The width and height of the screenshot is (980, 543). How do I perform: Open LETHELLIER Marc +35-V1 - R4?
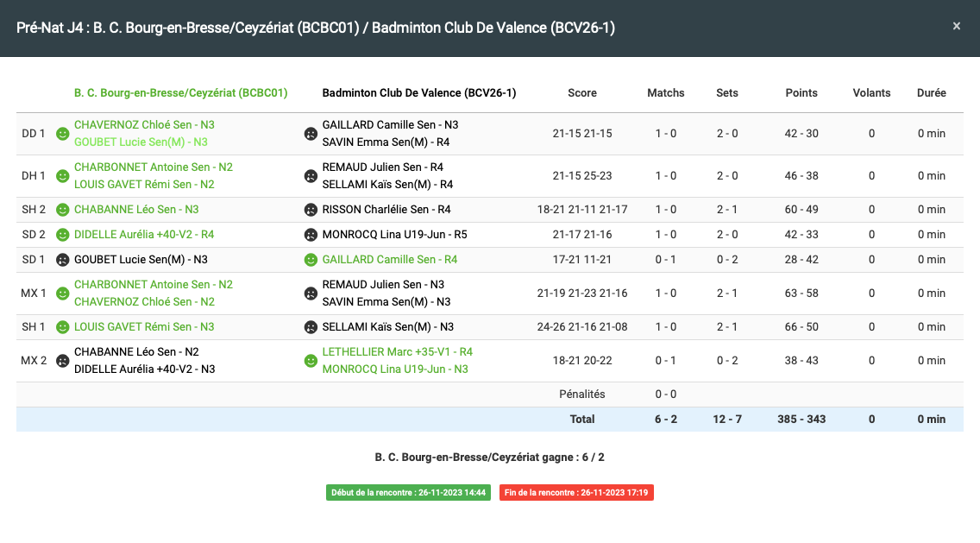398,351
